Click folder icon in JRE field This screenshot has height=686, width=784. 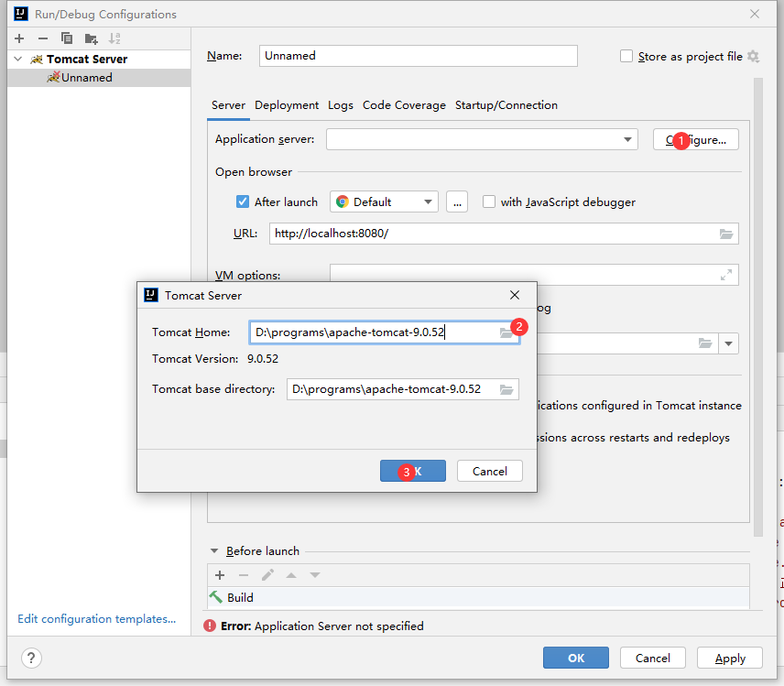click(705, 343)
